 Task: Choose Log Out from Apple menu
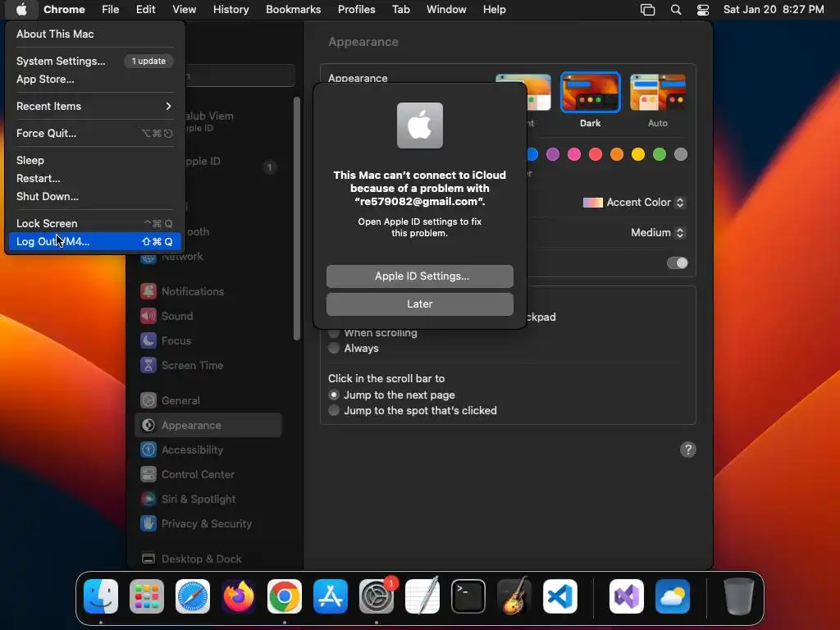94,242
